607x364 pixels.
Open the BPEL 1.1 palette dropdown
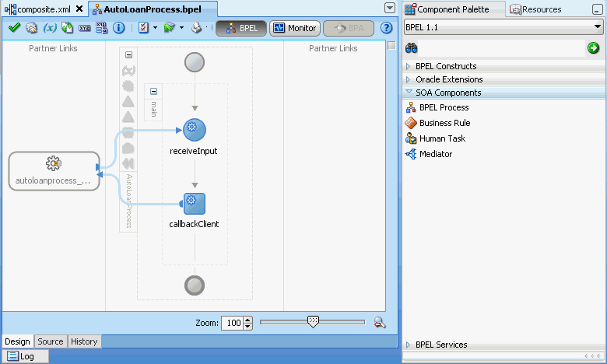tap(503, 27)
